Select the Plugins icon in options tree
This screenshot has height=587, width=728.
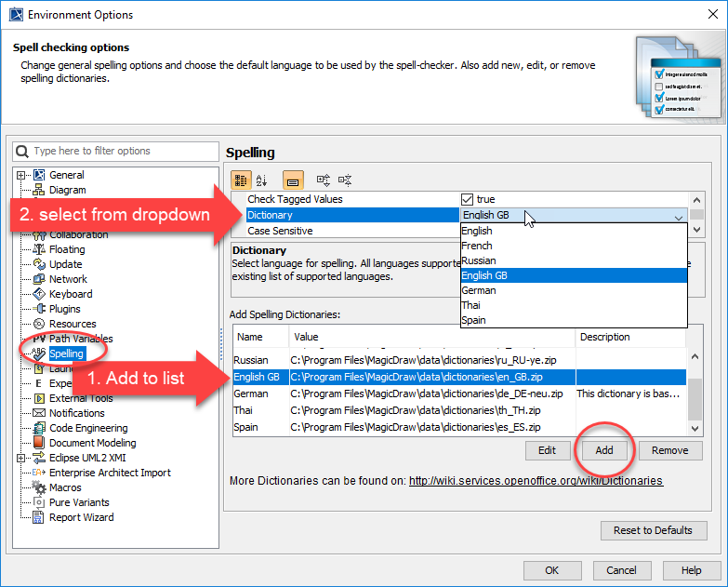pyautogui.click(x=39, y=309)
